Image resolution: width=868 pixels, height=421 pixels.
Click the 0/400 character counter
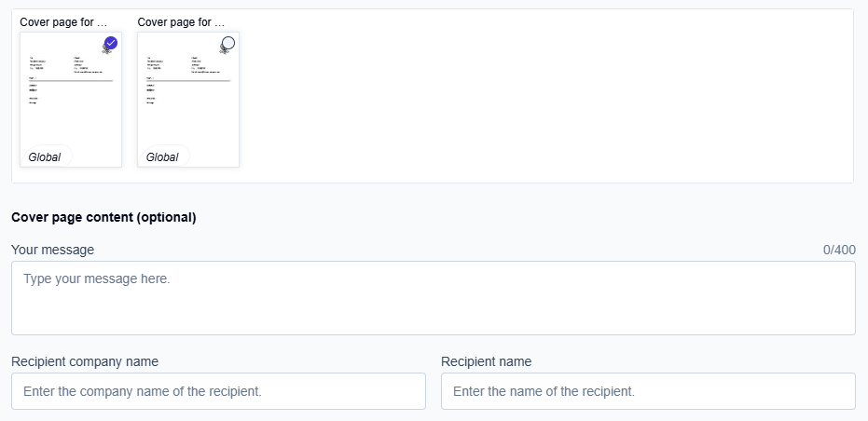pos(838,250)
